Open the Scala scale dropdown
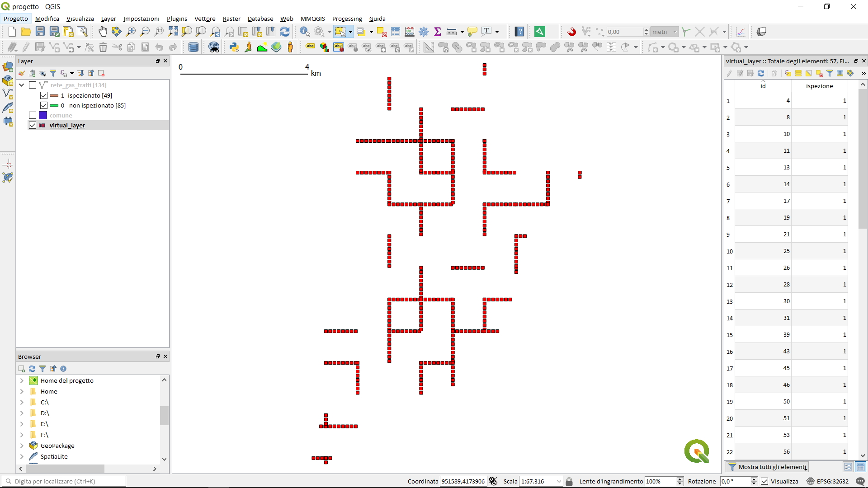This screenshot has height=488, width=868. (559, 482)
